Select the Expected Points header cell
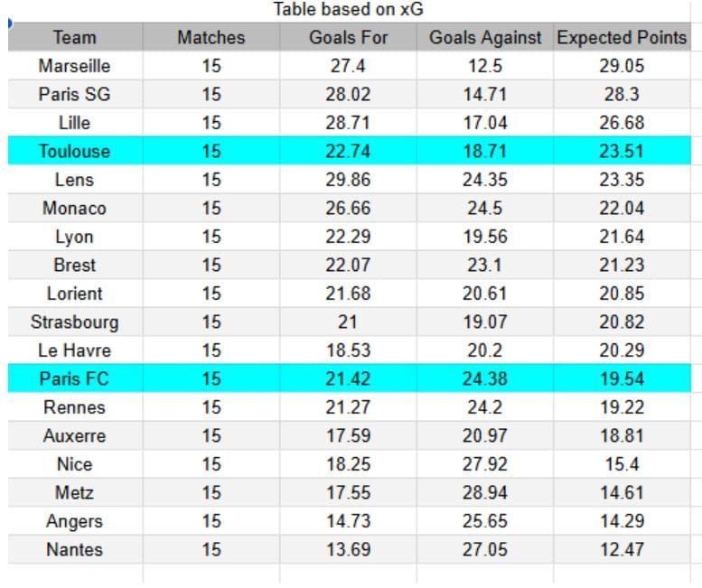Viewport: 702px width, 588px height. pos(622,37)
